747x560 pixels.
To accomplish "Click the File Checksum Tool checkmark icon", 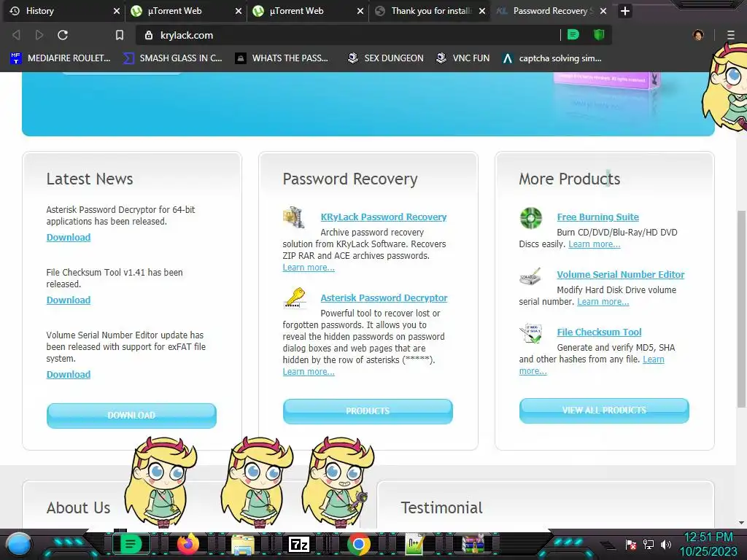I will point(531,333).
